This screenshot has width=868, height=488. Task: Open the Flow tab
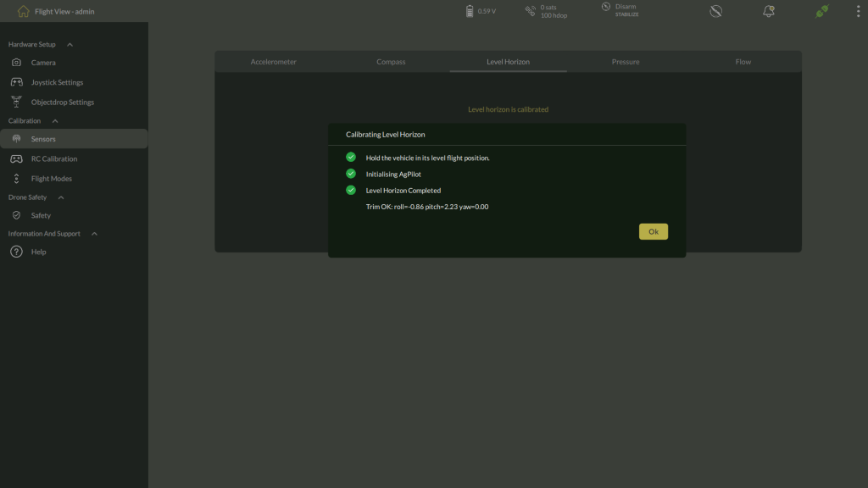743,61
